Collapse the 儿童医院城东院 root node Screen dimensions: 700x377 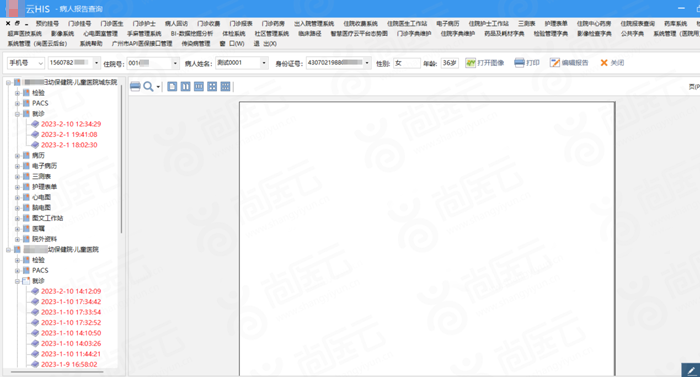tap(8, 82)
